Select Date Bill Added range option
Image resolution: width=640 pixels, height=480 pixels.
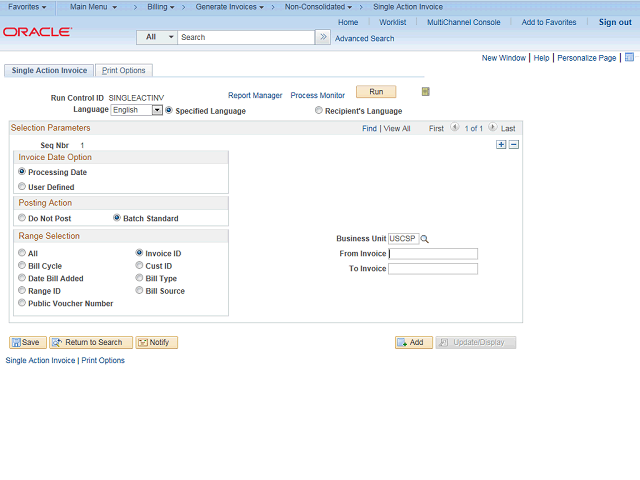pos(22,278)
